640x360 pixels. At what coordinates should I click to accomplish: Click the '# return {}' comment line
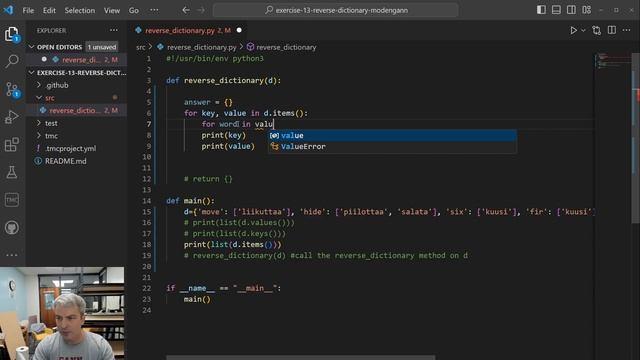(208, 179)
